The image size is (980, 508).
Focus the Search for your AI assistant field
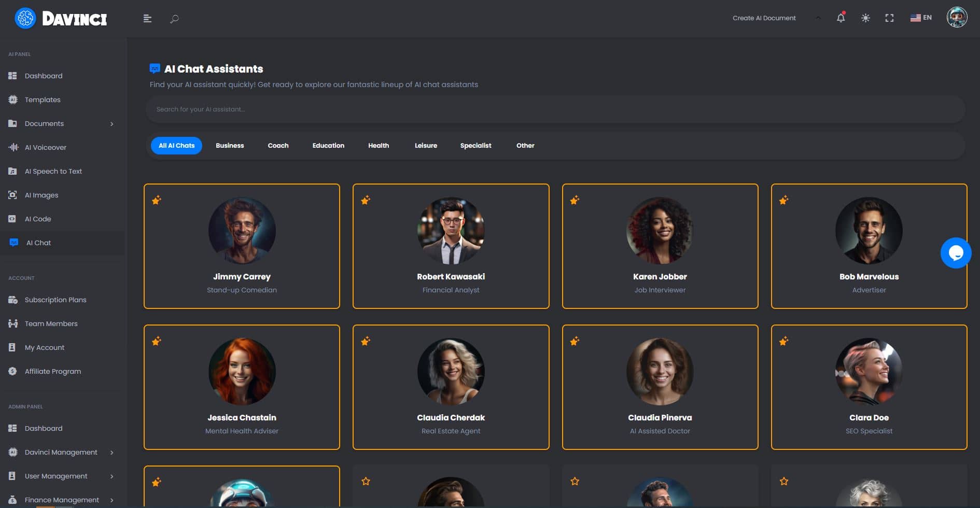555,109
